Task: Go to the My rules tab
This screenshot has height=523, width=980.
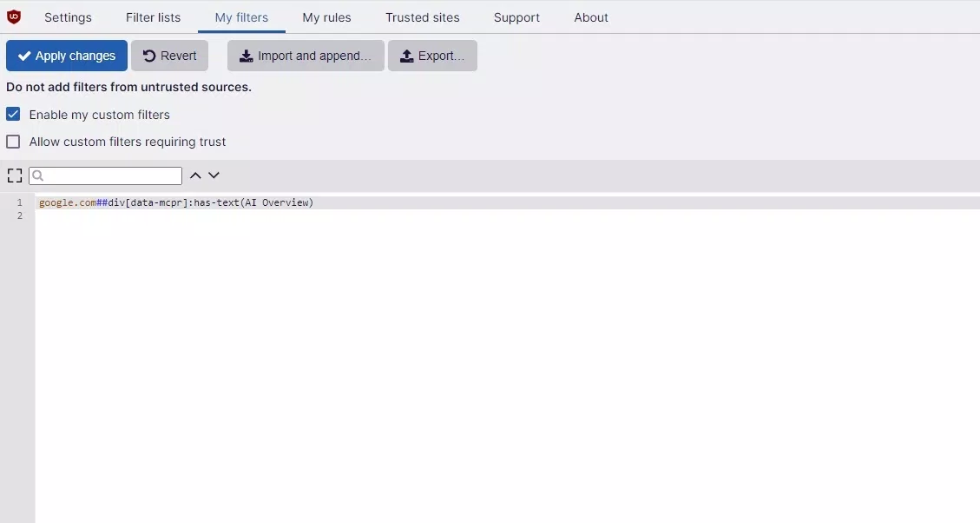Action: point(326,17)
